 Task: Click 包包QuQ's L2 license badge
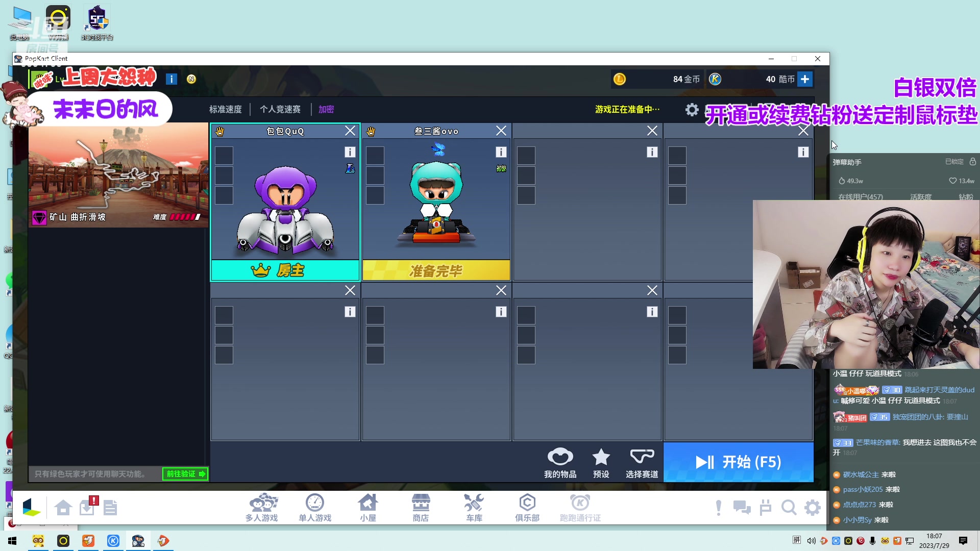[350, 168]
